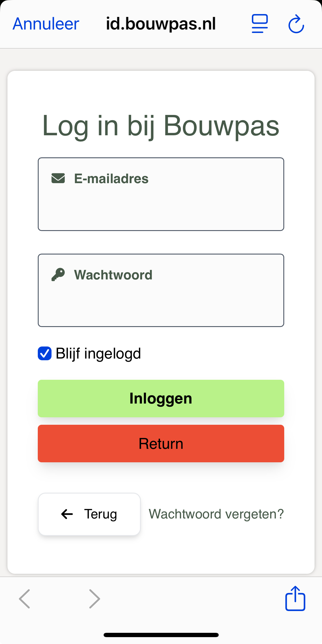Tap the share icon

pyautogui.click(x=295, y=598)
